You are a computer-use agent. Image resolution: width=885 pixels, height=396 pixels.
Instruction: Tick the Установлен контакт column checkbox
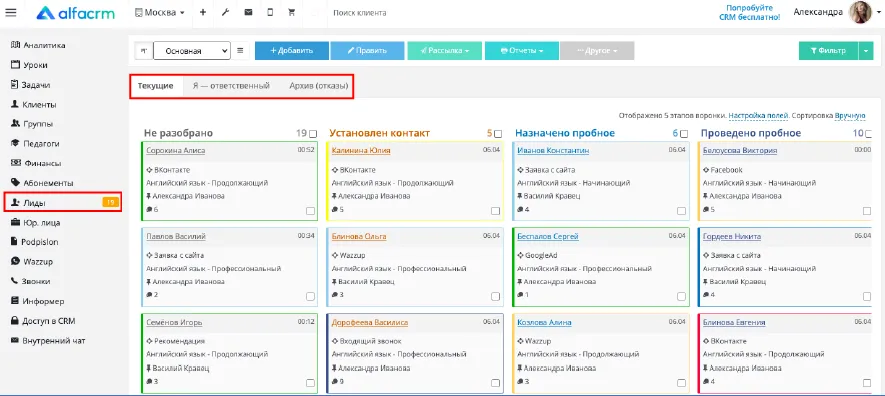pyautogui.click(x=498, y=134)
